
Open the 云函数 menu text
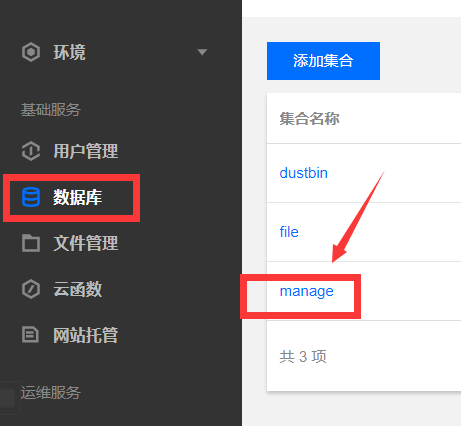(x=78, y=289)
